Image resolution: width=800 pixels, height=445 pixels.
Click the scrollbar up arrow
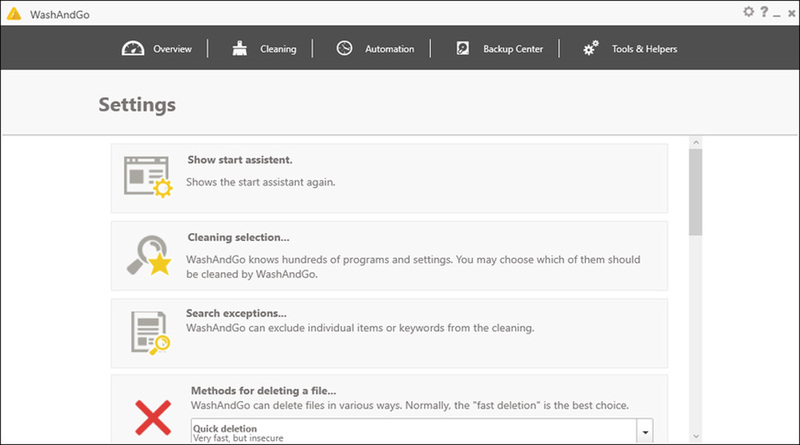tap(695, 142)
